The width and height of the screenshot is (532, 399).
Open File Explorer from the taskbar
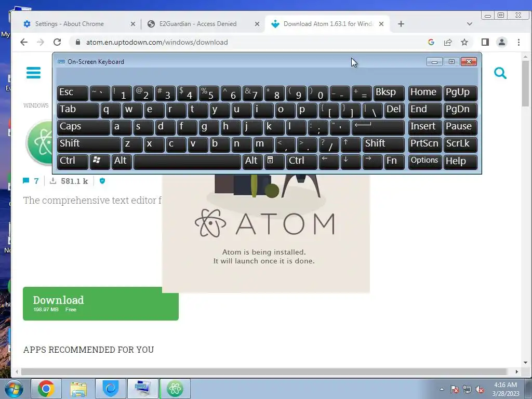(78, 389)
